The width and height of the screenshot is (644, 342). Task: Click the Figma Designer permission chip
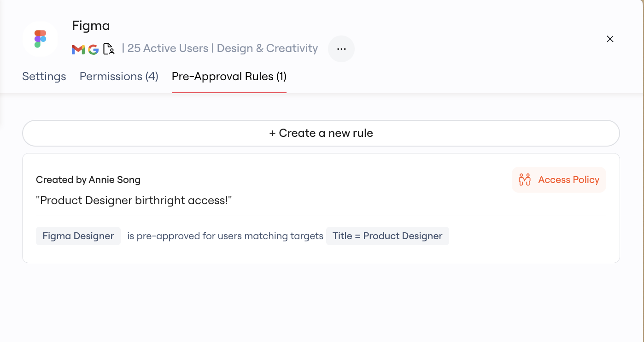78,236
